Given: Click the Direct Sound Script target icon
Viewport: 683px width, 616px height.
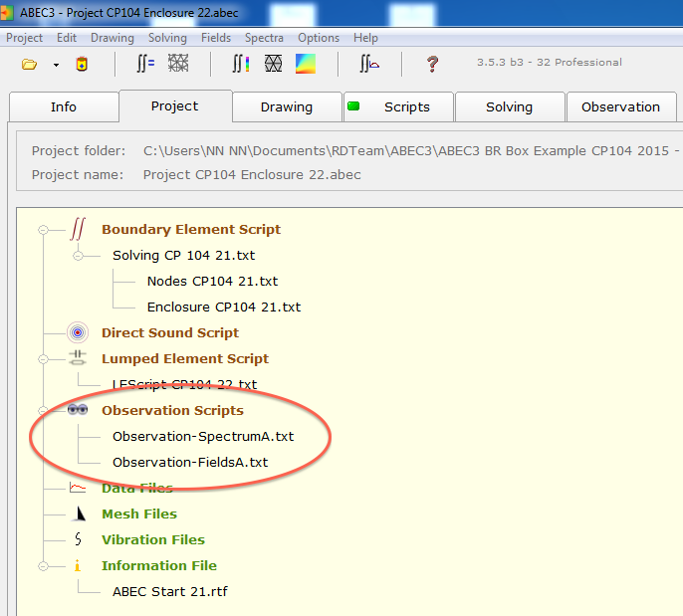Looking at the screenshot, I should (x=78, y=333).
